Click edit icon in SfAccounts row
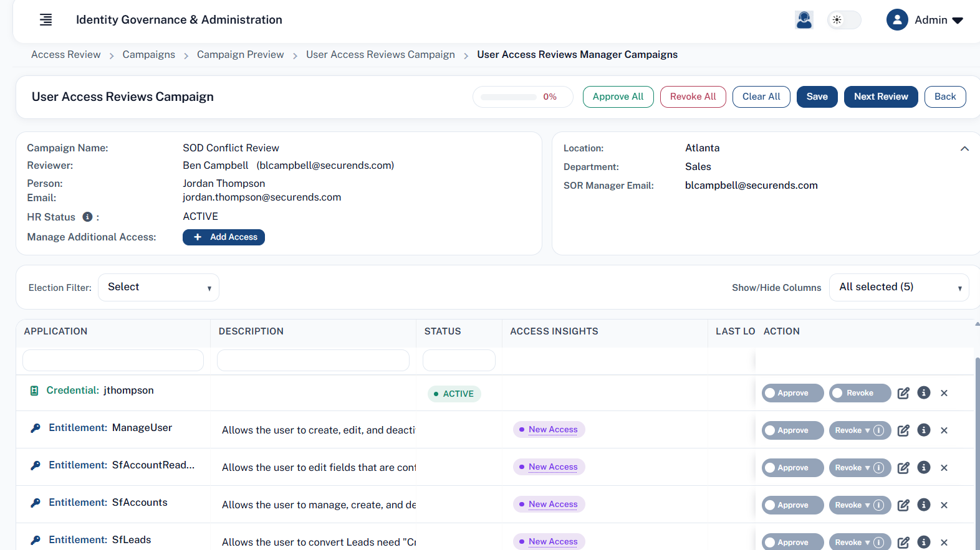Screen dimensions: 980x550 coord(903,505)
